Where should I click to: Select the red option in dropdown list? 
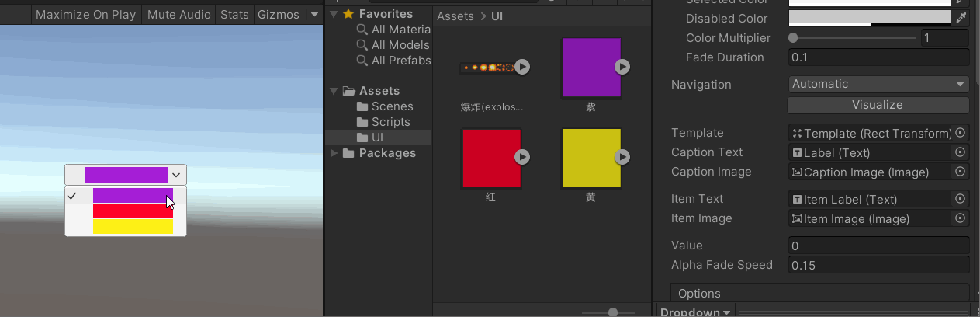click(133, 211)
